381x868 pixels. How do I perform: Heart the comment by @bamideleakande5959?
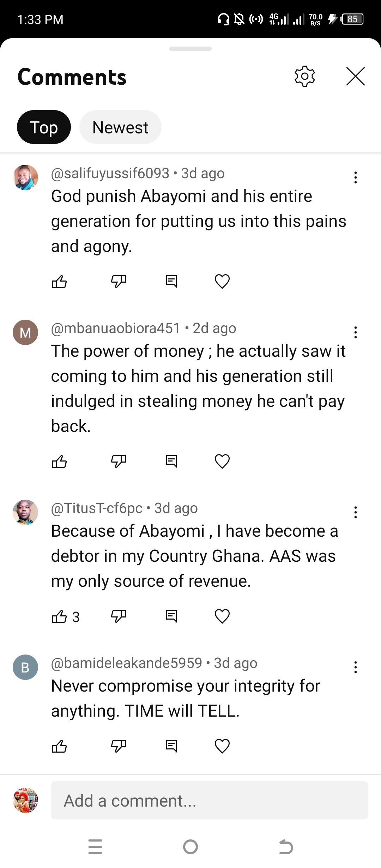[222, 746]
